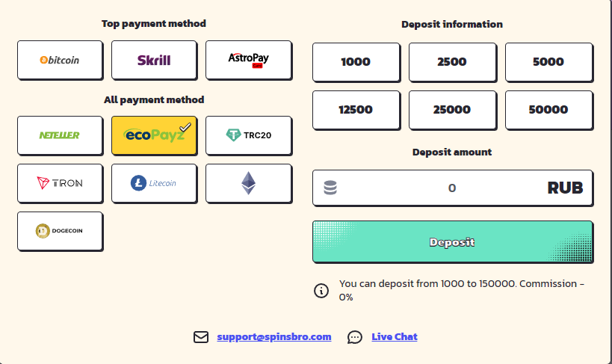Image resolution: width=612 pixels, height=364 pixels.
Task: Pick AstroPay payment option
Action: 248,60
